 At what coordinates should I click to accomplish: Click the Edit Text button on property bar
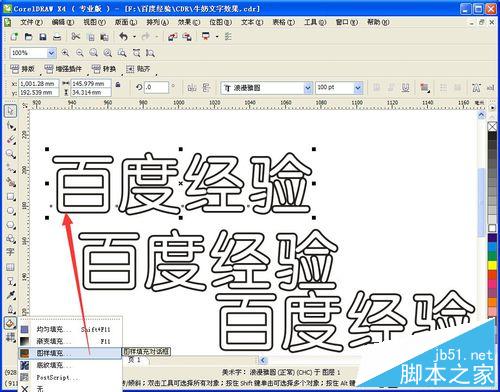(x=490, y=88)
